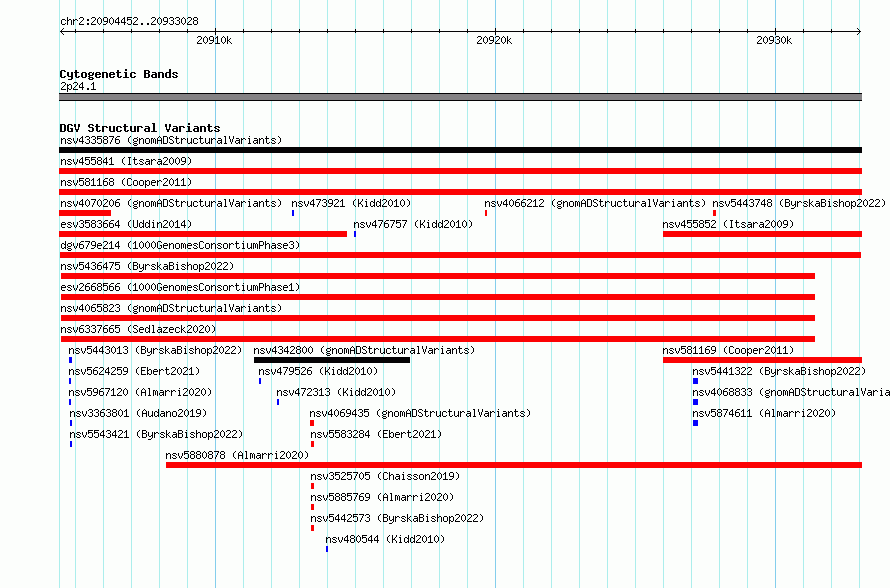This screenshot has height=588, width=890.
Task: Select the nsv4066212 gnomADStructuralVariants label
Action: [595, 203]
